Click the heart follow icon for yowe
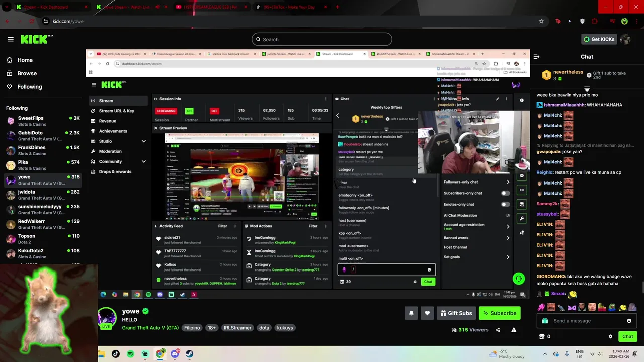 tap(427, 313)
